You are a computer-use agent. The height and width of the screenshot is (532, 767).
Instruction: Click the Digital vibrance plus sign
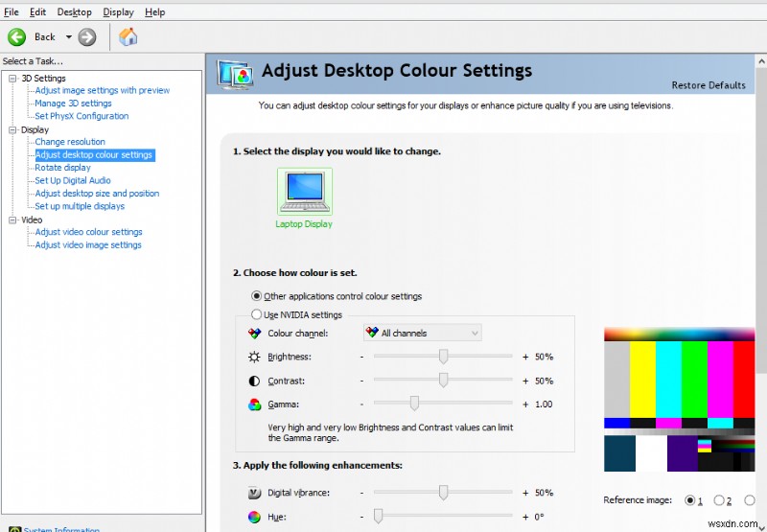pos(525,493)
